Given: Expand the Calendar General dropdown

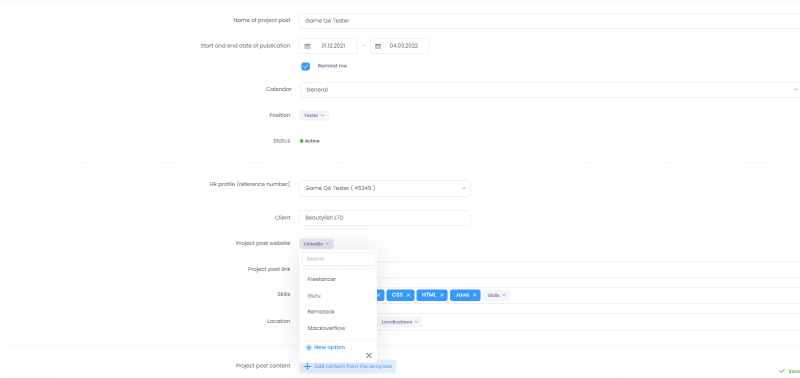Looking at the screenshot, I should [x=549, y=90].
